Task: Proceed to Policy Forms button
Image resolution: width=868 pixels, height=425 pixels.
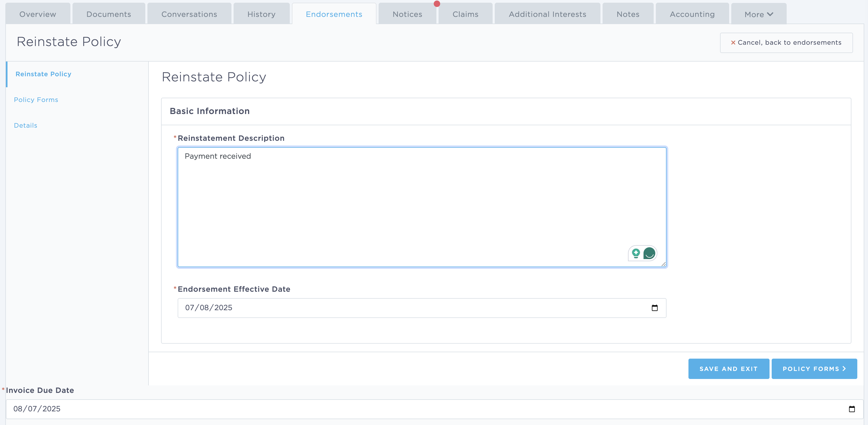Action: point(814,369)
